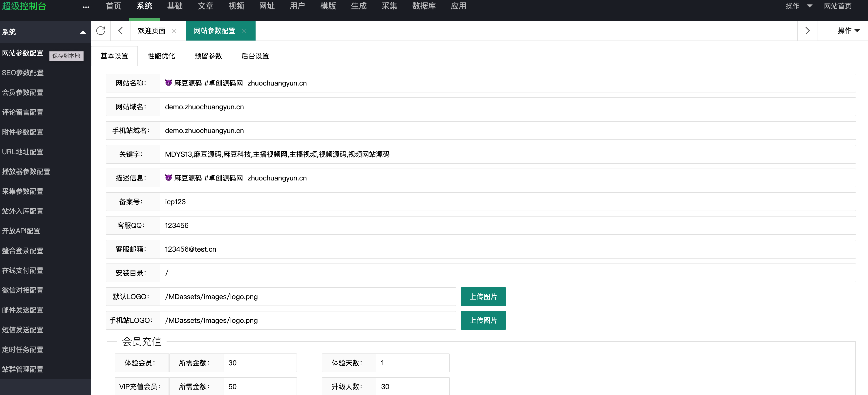868x395 pixels.
Task: Switch to the 后台设置 tab
Action: [x=255, y=56]
